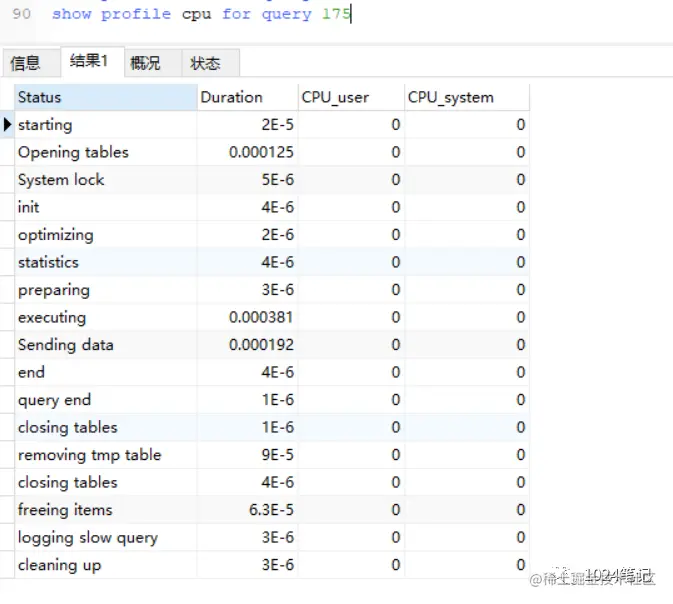Click query number 175 in the editor
Viewport: 673px width, 604px height.
coord(336,14)
